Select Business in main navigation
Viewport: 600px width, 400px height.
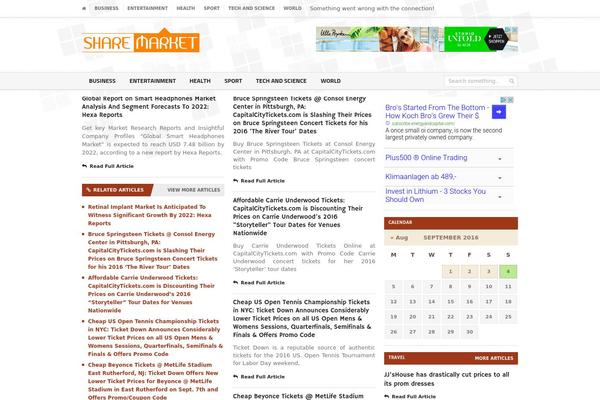102,81
